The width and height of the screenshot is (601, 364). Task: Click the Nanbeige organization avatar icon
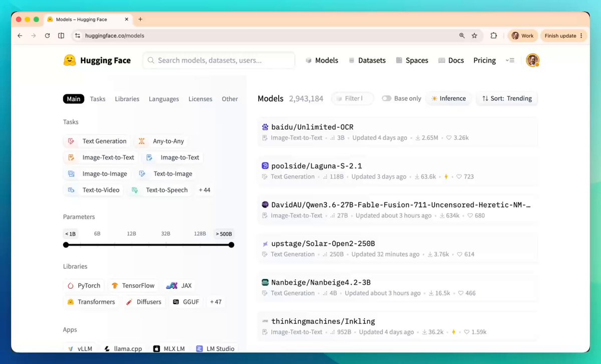point(265,282)
